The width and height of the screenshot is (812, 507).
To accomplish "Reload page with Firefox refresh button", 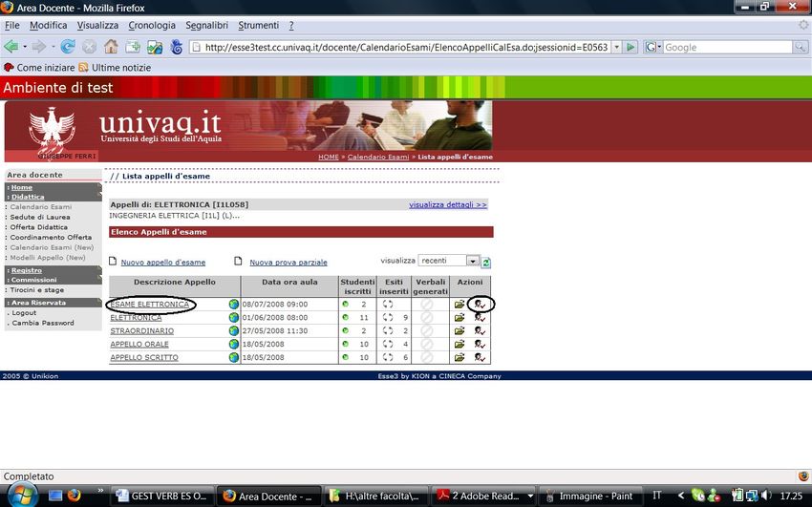I will pyautogui.click(x=68, y=47).
